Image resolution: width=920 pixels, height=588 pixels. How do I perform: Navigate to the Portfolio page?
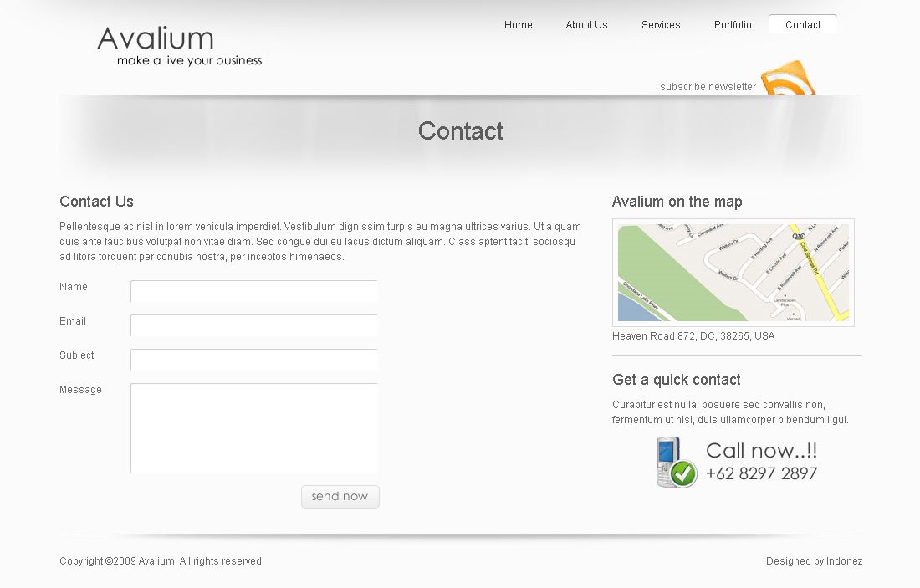coord(733,25)
